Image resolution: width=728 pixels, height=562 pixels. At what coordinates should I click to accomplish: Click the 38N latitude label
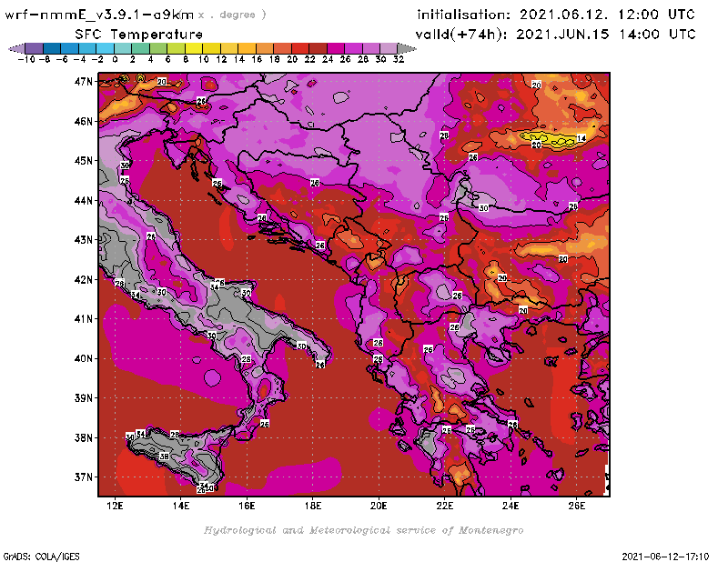pyautogui.click(x=84, y=437)
